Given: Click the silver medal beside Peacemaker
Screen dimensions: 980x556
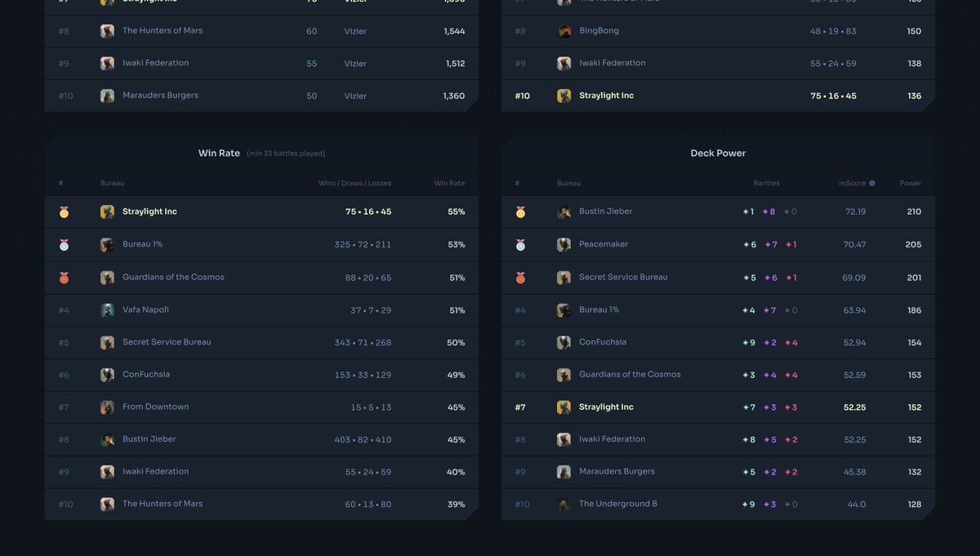Looking at the screenshot, I should 520,245.
